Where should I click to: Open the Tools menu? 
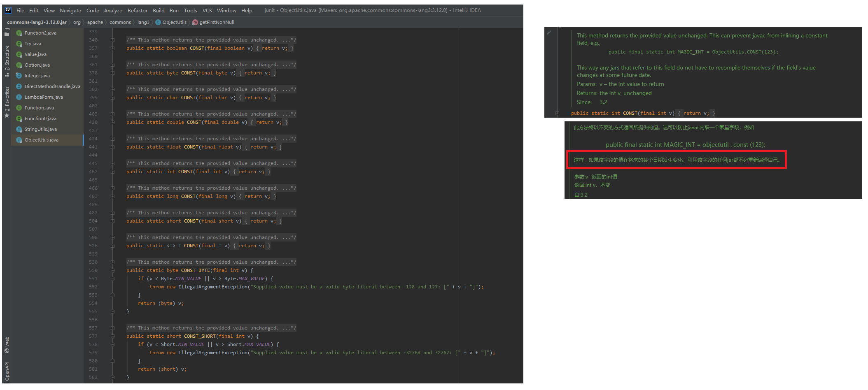[190, 10]
